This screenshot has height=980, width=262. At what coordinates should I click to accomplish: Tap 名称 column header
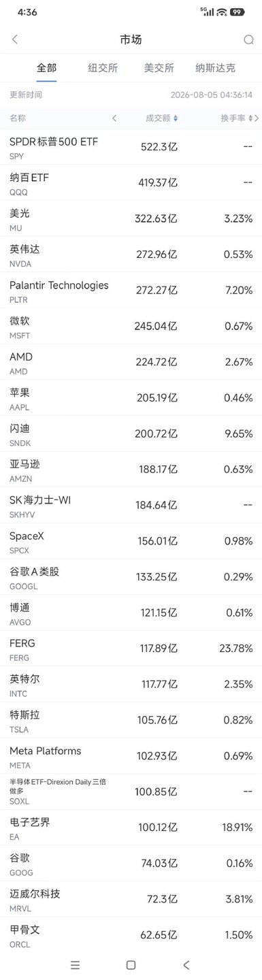(18, 118)
